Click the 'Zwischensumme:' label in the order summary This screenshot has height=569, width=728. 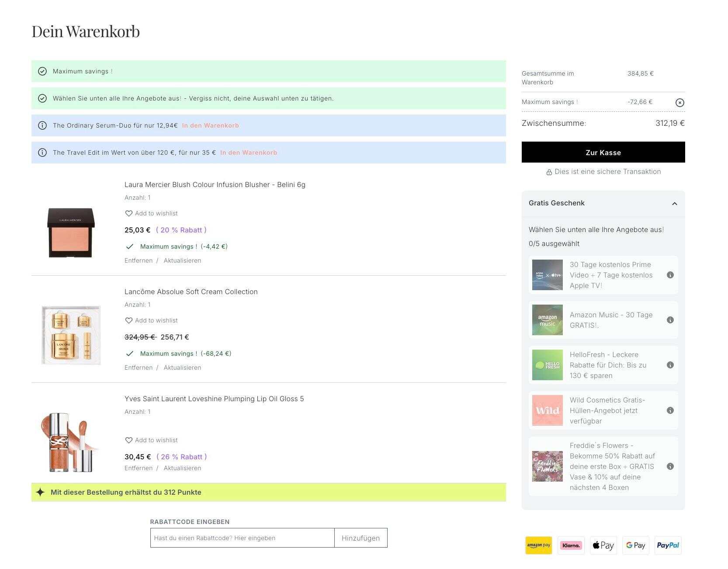[554, 123]
